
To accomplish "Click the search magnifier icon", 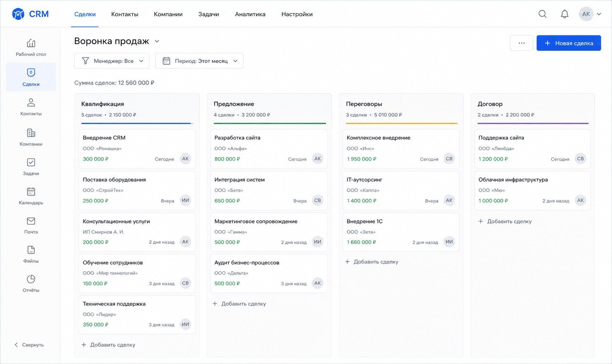I will point(542,14).
